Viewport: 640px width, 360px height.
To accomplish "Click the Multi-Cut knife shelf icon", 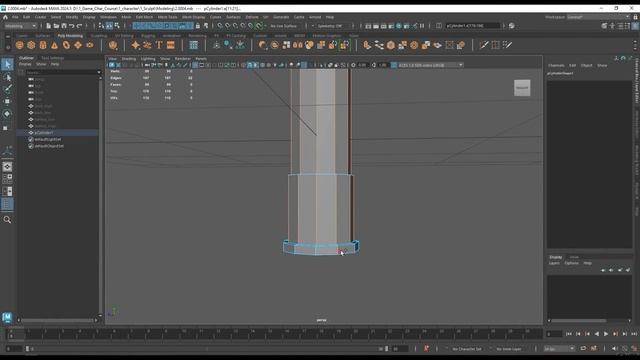I will click(484, 45).
